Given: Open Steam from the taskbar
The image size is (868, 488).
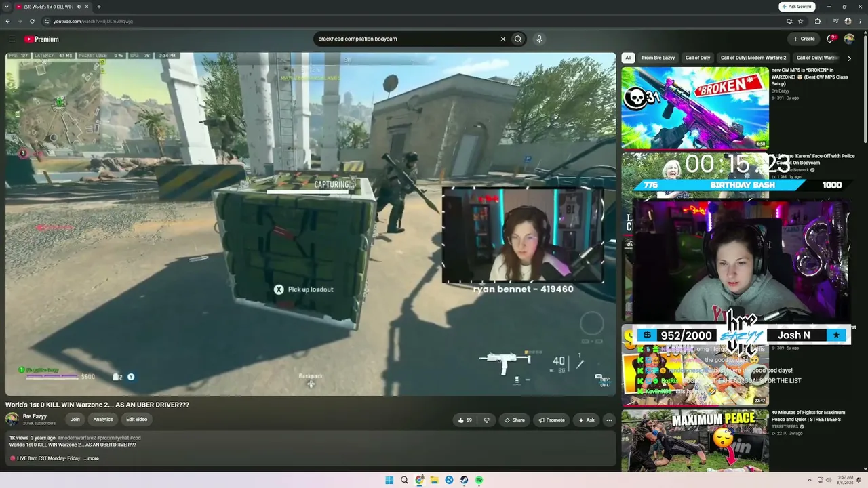Looking at the screenshot, I should click(x=464, y=480).
